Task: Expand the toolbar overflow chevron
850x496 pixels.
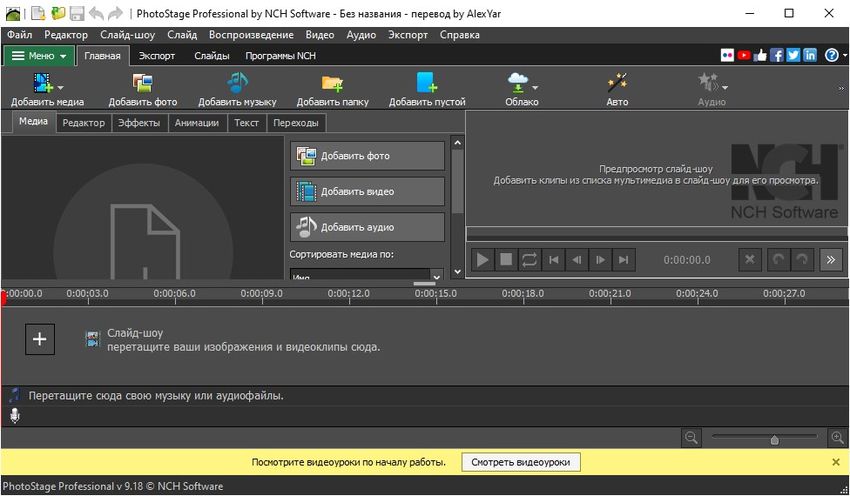Action: 841,88
